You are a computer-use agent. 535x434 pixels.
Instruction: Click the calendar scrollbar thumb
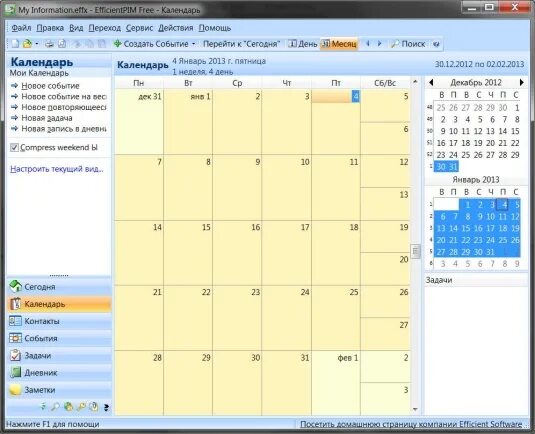click(415, 251)
